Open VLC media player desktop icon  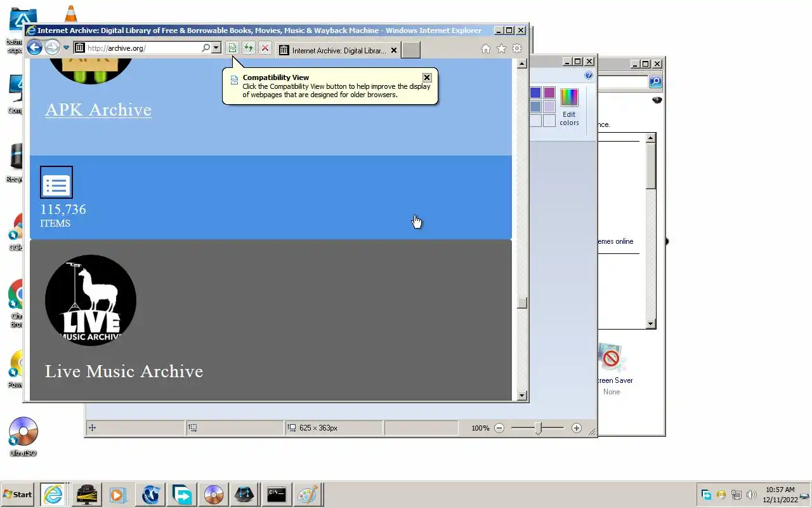(71, 14)
